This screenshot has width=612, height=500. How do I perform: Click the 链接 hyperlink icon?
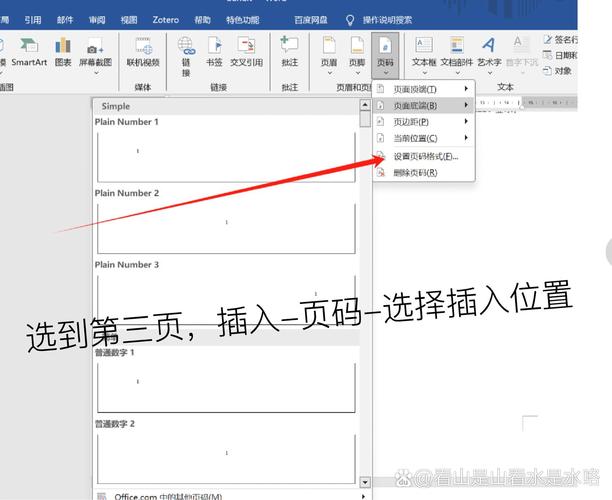pyautogui.click(x=187, y=46)
